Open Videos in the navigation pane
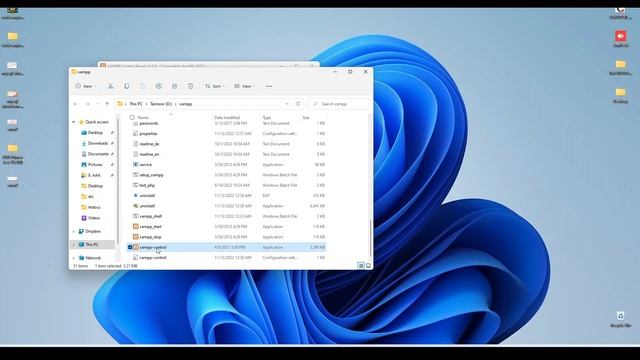Viewport: 640px width, 360px height. coord(93,218)
